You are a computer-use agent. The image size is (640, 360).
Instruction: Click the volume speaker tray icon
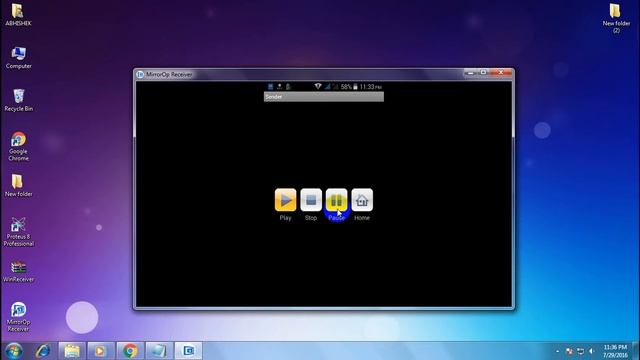591,351
